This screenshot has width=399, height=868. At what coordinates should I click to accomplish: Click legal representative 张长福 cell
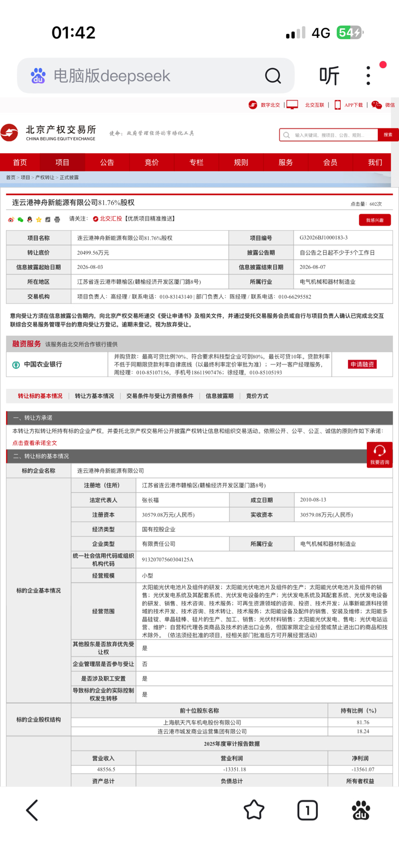coord(182,500)
